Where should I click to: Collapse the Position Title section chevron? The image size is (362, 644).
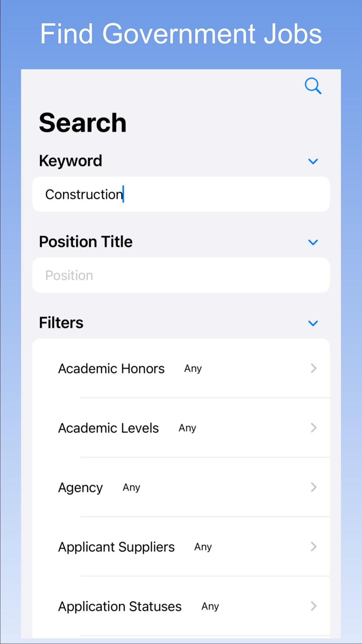313,243
